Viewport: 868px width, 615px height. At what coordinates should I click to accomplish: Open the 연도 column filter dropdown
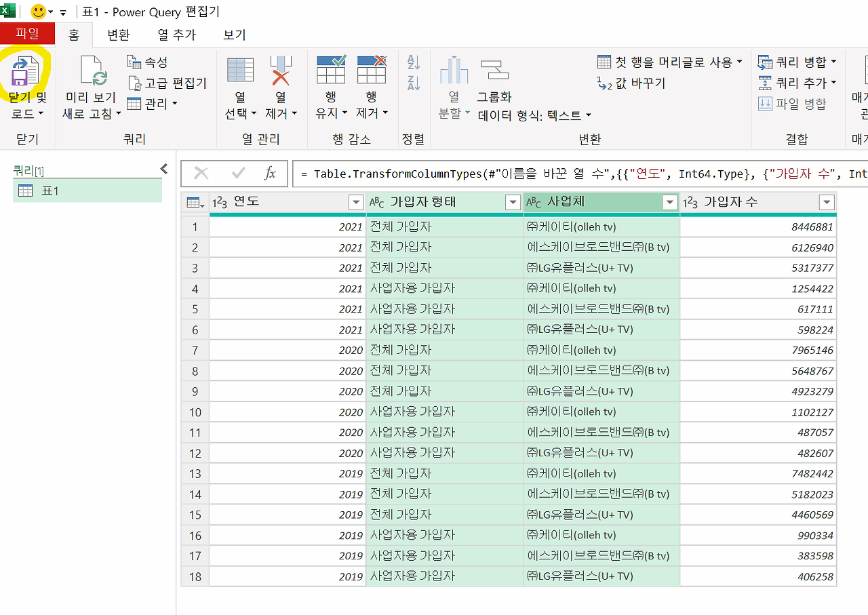(x=356, y=202)
